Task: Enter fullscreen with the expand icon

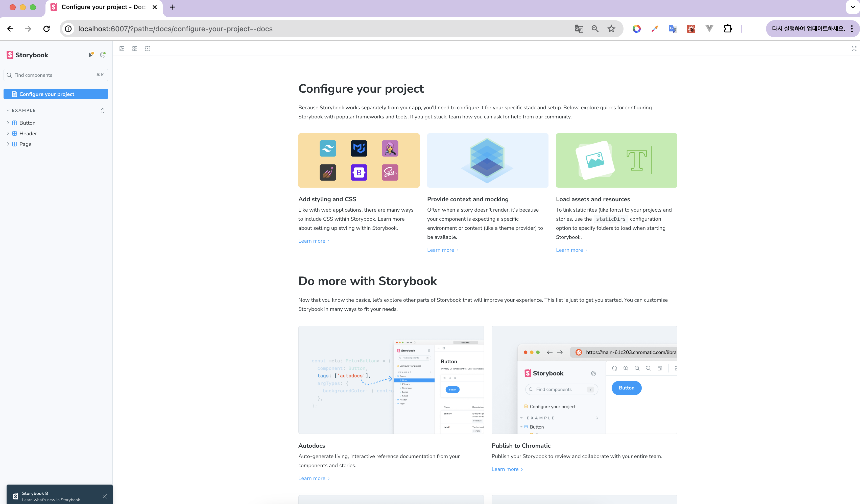Action: point(854,49)
